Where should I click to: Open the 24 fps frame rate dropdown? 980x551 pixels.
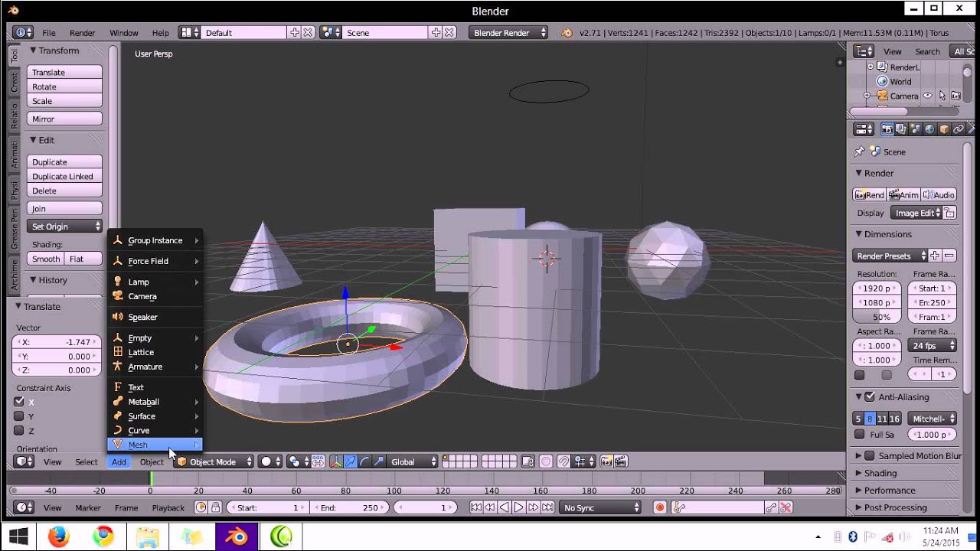[x=933, y=346]
